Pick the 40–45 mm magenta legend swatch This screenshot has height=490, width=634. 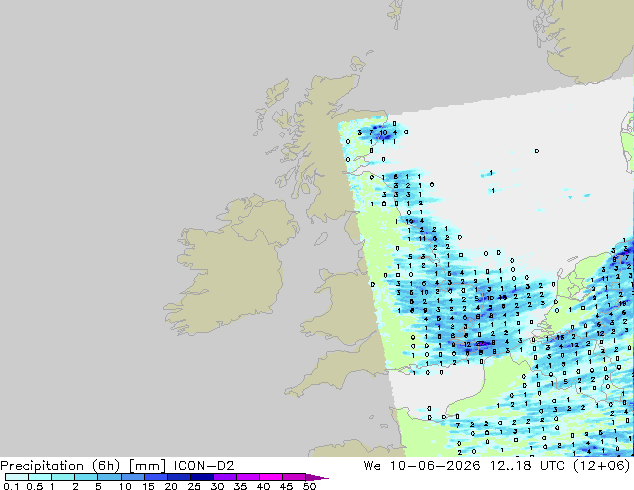coord(271,477)
